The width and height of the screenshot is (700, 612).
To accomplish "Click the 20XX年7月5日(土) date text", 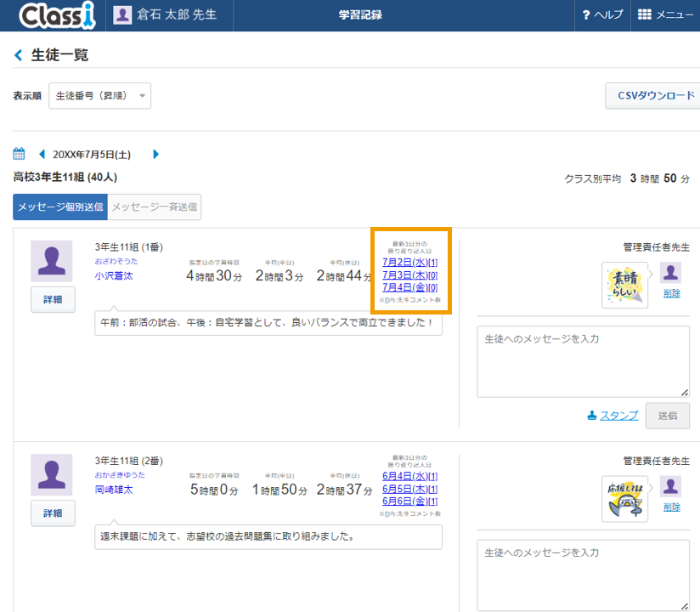I will [92, 155].
